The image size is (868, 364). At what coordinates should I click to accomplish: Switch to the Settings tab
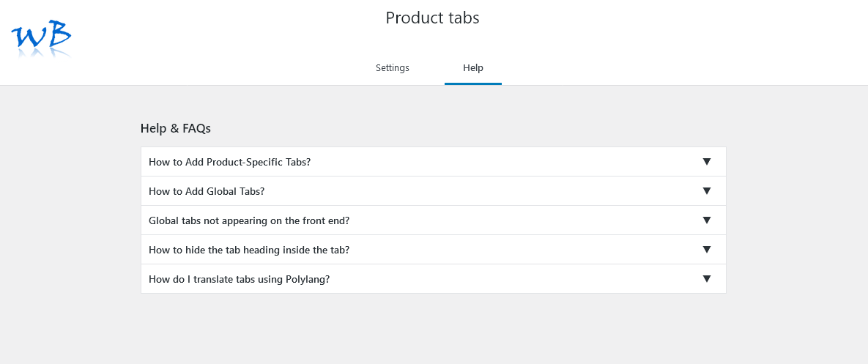(393, 68)
